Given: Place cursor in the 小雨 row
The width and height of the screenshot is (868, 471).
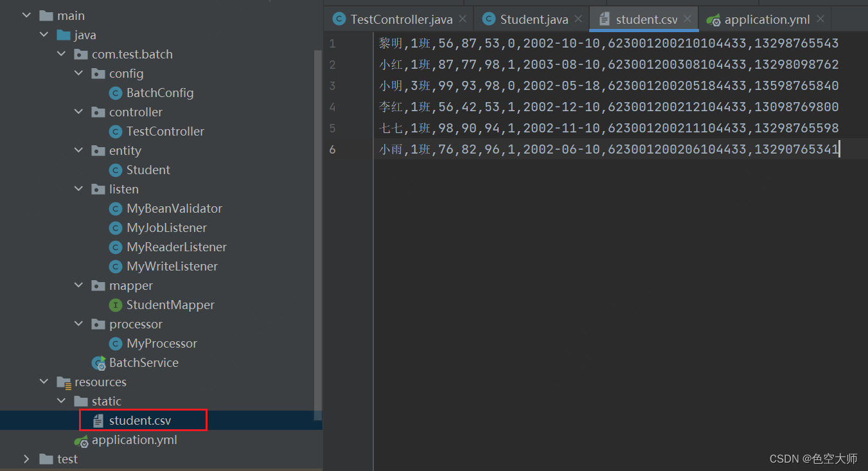Looking at the screenshot, I should click(609, 149).
